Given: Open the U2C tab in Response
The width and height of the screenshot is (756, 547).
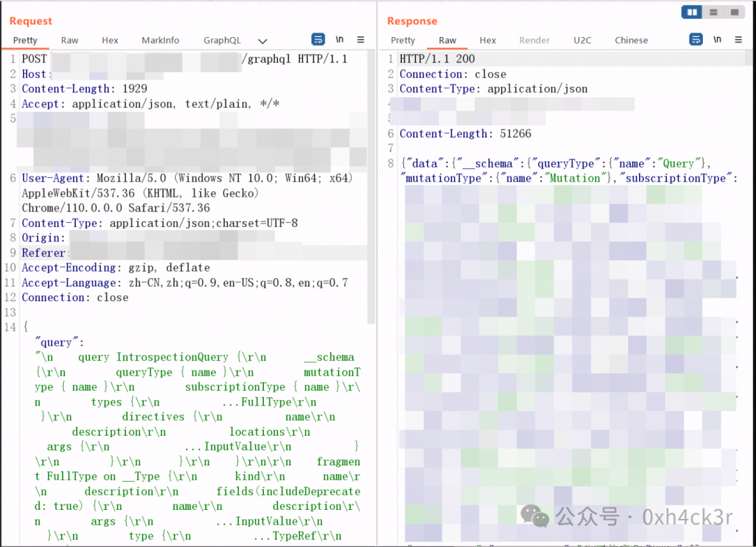Looking at the screenshot, I should [x=582, y=41].
